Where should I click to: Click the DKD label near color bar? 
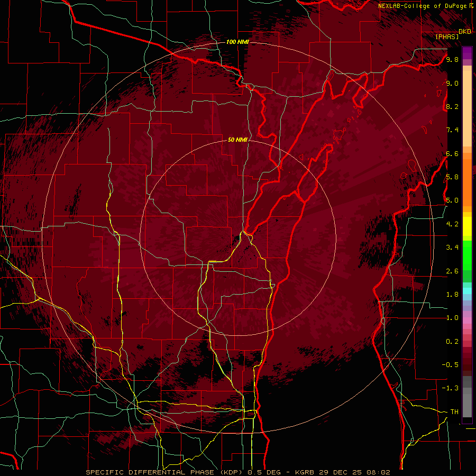click(465, 32)
